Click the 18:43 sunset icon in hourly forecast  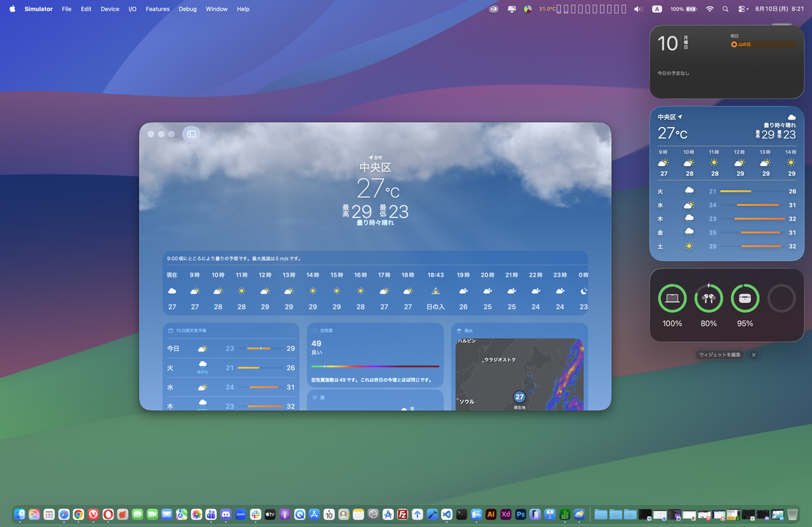coord(435,291)
